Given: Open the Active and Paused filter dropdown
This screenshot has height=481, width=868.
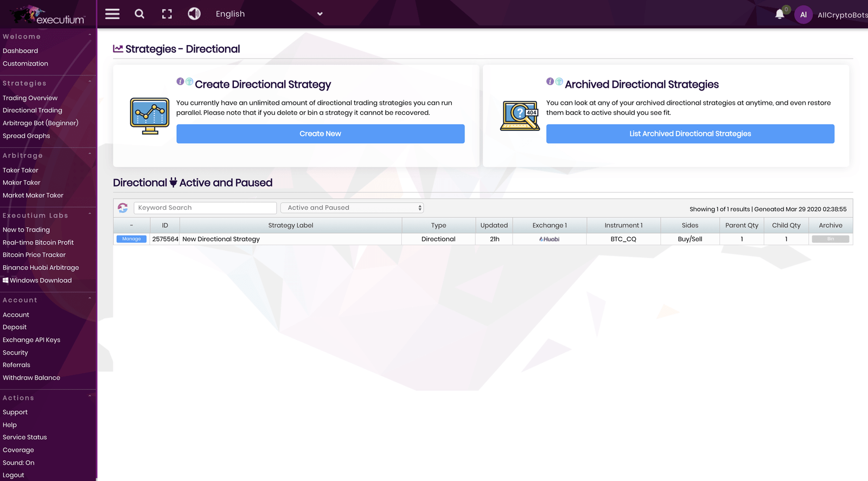Looking at the screenshot, I should 352,208.
